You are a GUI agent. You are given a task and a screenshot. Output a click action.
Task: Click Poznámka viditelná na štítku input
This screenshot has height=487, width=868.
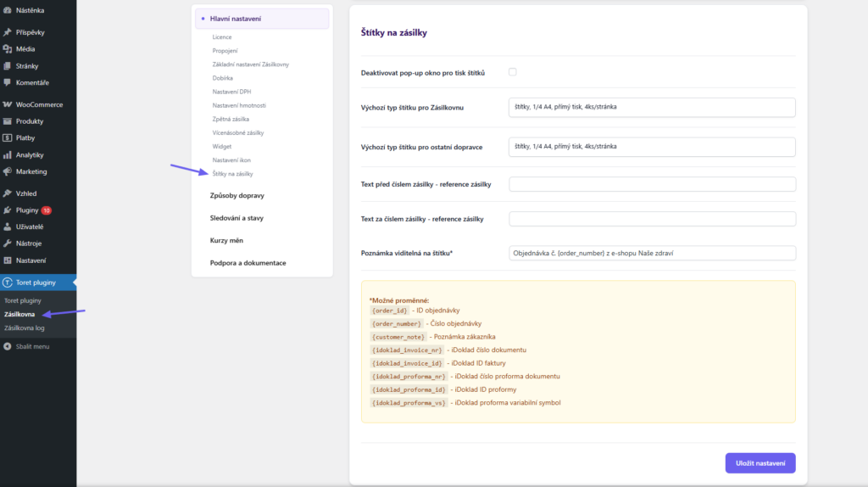click(652, 253)
